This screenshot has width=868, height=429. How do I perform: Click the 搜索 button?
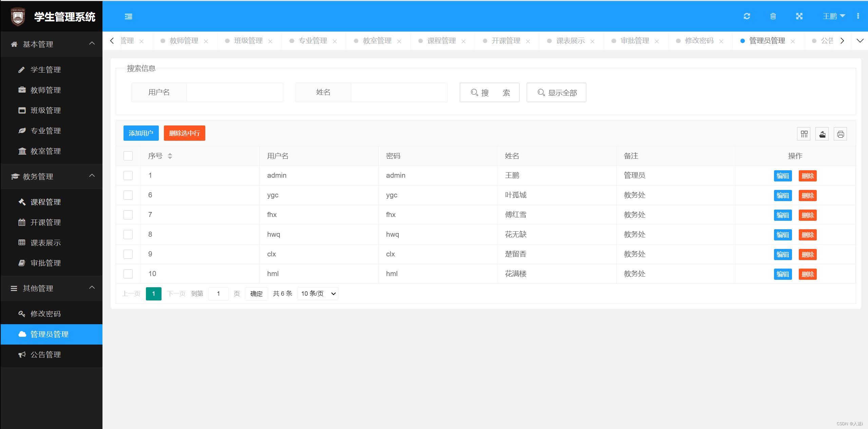[489, 93]
